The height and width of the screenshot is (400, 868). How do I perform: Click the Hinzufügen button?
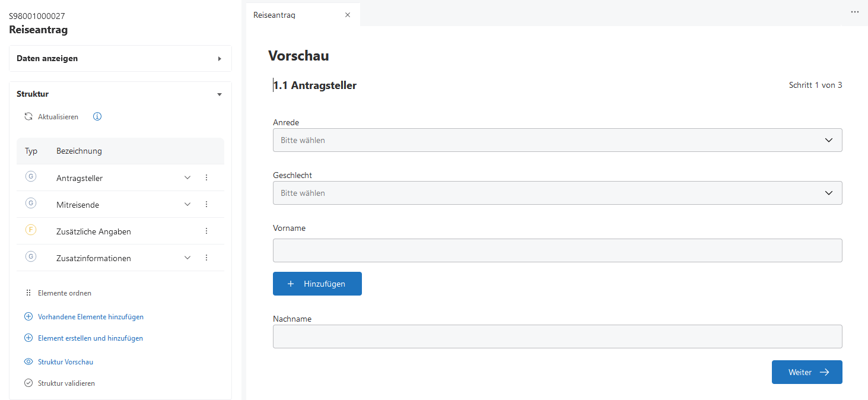tap(317, 284)
